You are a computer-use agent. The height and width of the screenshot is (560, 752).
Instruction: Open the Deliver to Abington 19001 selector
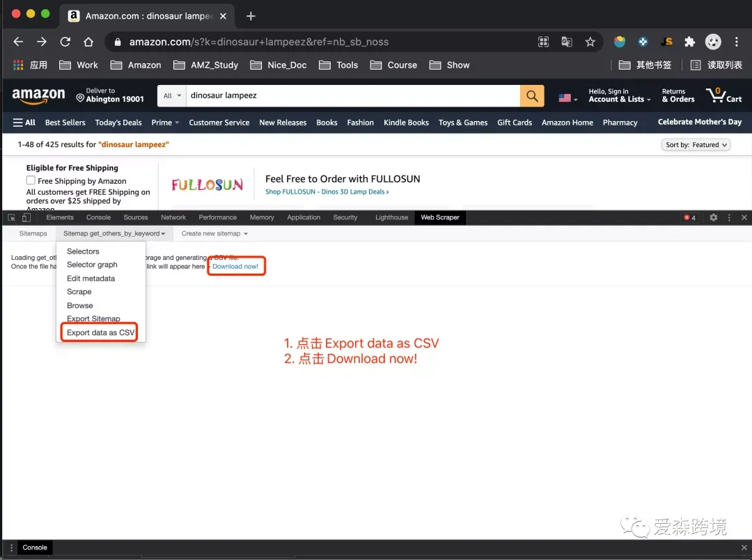(x=110, y=95)
